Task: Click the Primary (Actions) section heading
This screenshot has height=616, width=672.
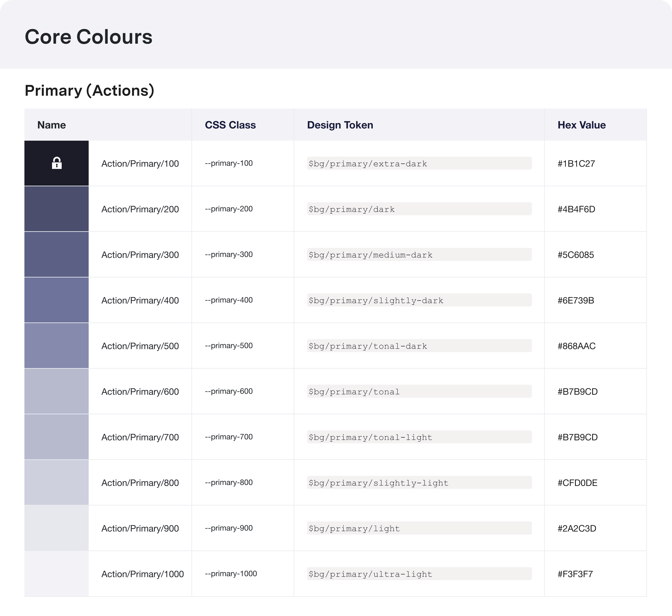Action: (x=89, y=91)
